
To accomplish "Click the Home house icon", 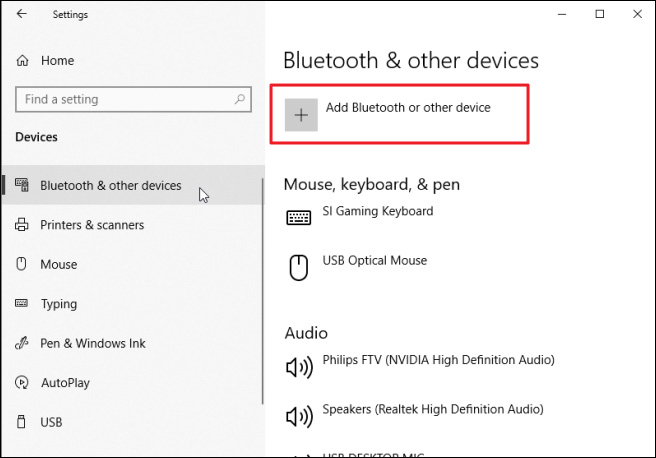I will click(22, 61).
